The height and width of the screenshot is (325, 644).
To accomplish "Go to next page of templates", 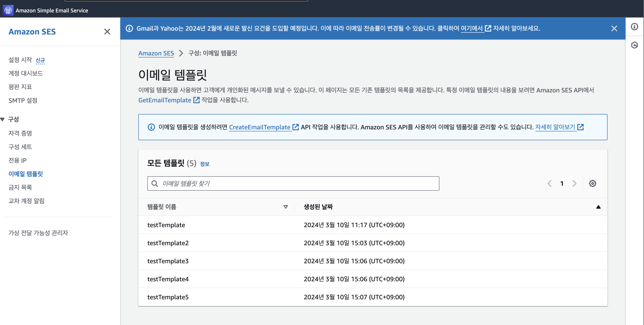I will point(574,183).
